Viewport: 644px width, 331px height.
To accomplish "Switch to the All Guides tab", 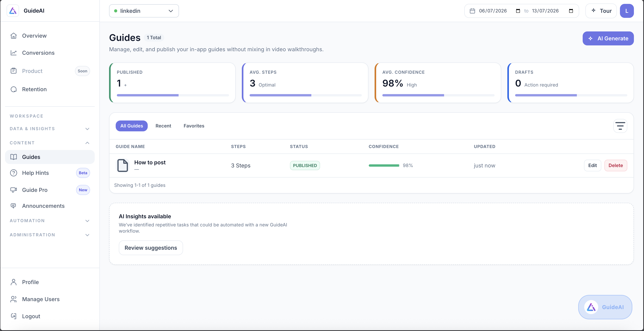I will click(132, 126).
